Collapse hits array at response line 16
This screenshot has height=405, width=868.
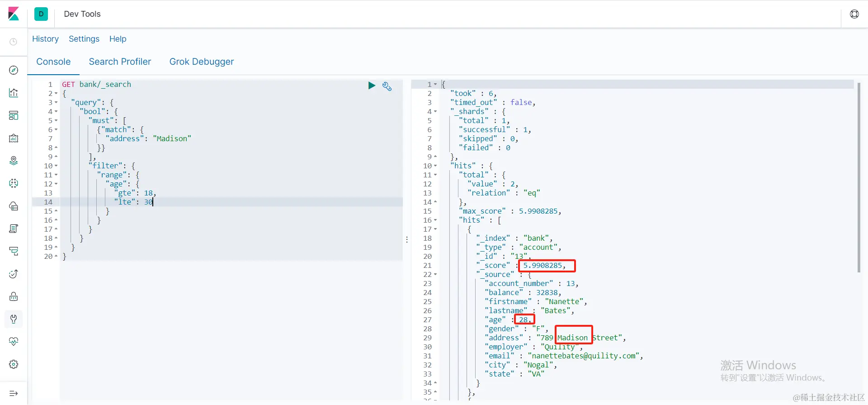click(435, 220)
